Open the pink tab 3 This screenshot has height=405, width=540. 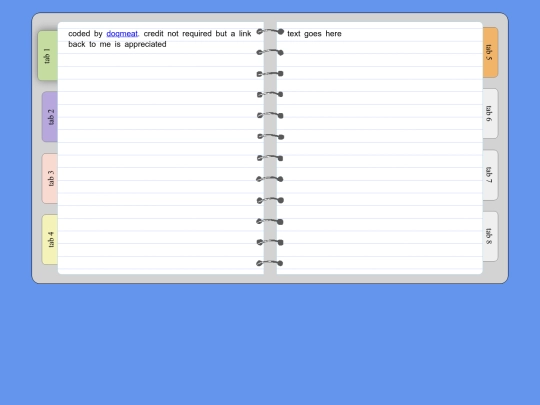(x=50, y=178)
